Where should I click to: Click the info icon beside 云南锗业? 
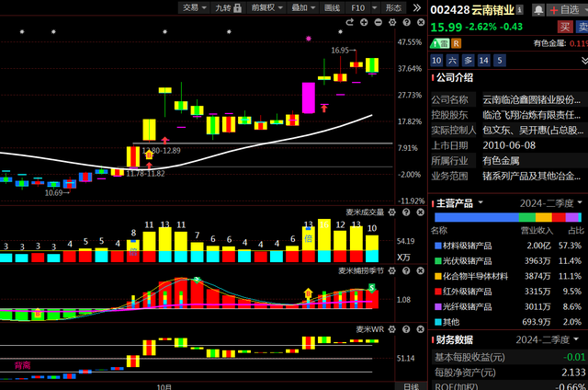click(x=520, y=10)
